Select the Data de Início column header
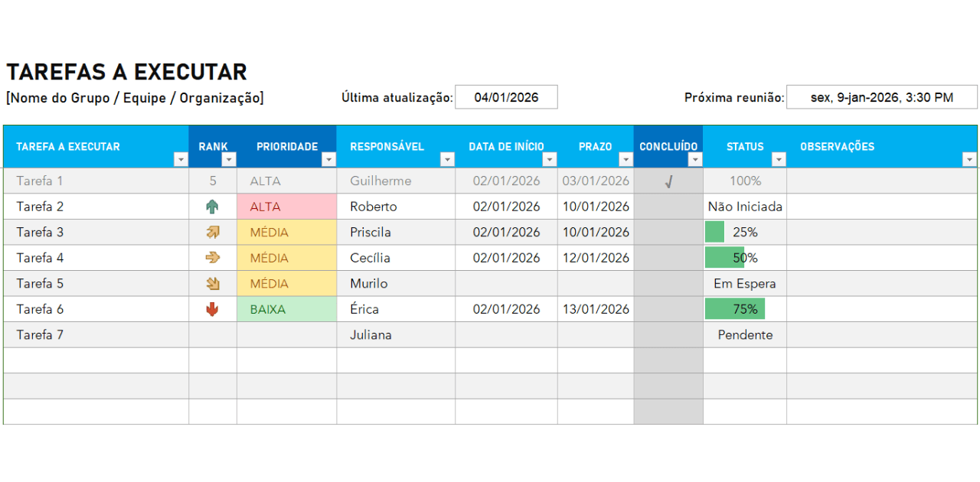Image resolution: width=980 pixels, height=482 pixels. 506,147
